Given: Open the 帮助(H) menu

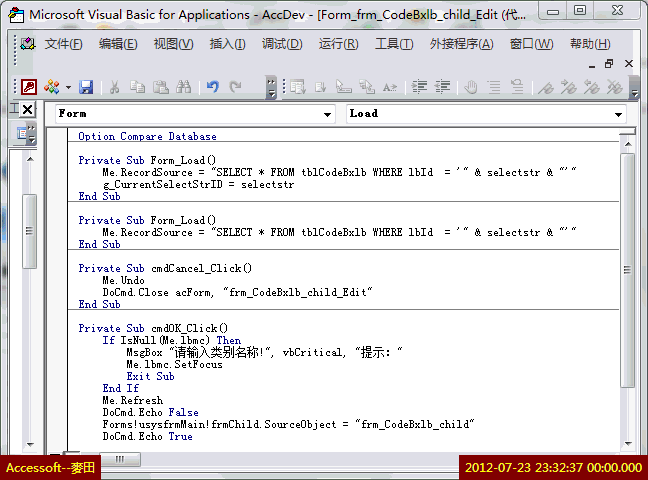Looking at the screenshot, I should 590,44.
